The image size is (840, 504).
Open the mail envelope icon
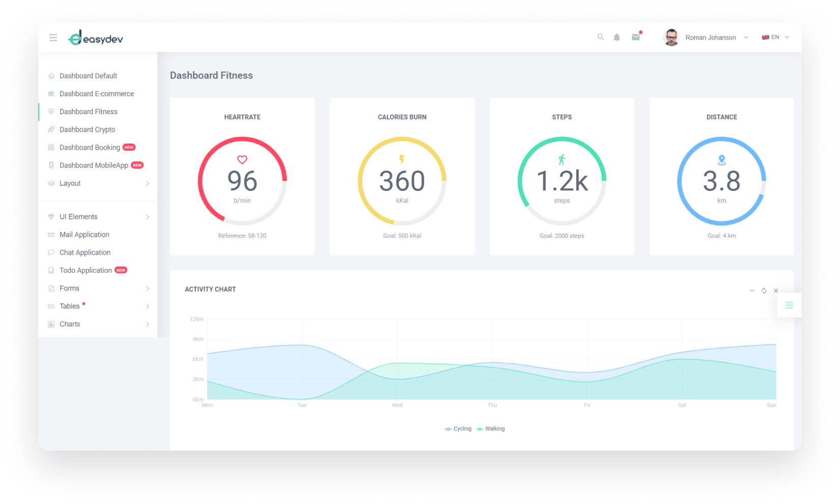(x=636, y=37)
